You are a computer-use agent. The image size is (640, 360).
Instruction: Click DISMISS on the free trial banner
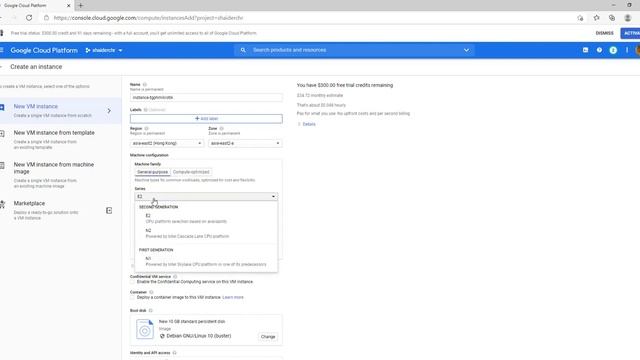[x=604, y=33]
